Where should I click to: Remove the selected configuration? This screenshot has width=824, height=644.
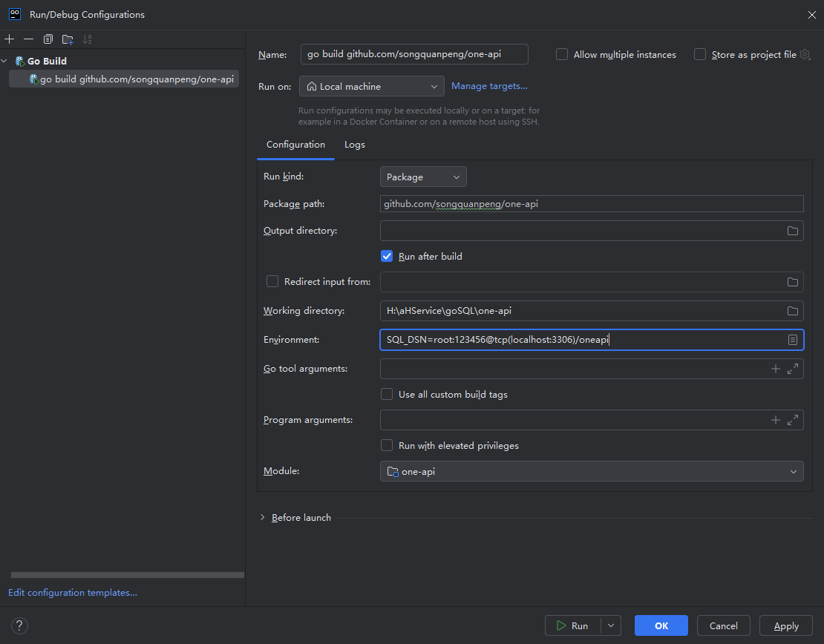(x=28, y=39)
